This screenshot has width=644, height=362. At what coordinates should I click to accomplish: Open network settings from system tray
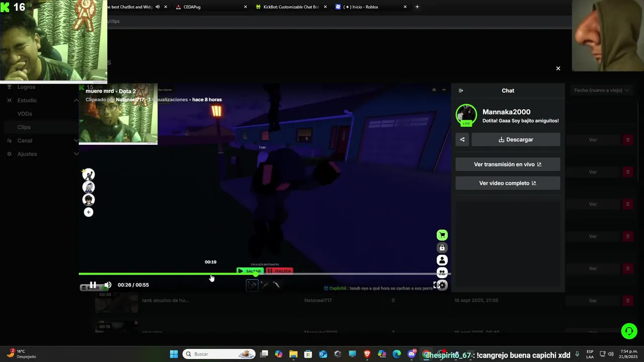coord(603,354)
